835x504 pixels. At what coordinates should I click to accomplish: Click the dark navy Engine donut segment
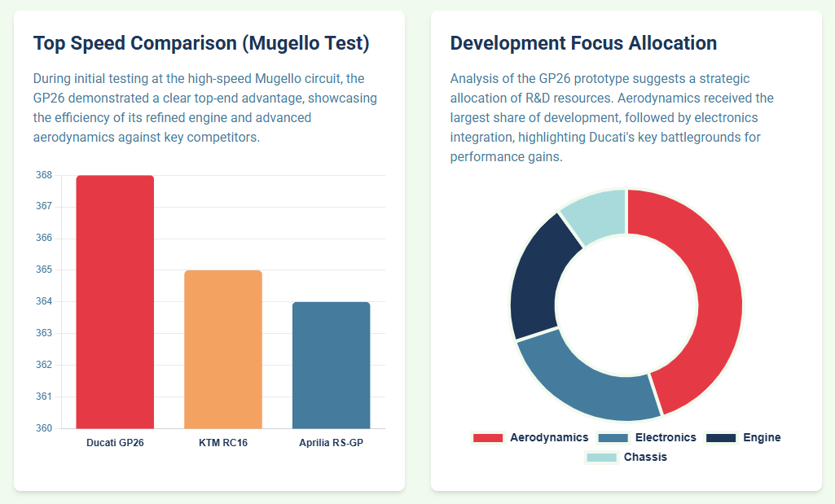tap(539, 273)
